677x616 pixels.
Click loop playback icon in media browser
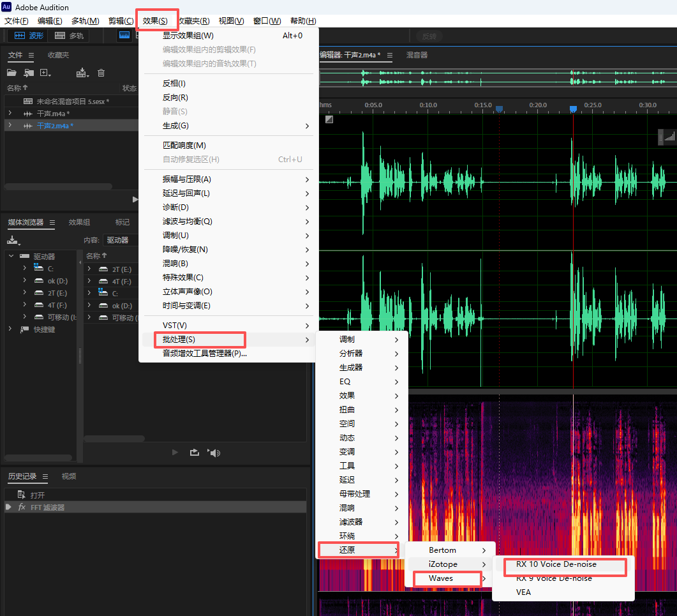(195, 453)
